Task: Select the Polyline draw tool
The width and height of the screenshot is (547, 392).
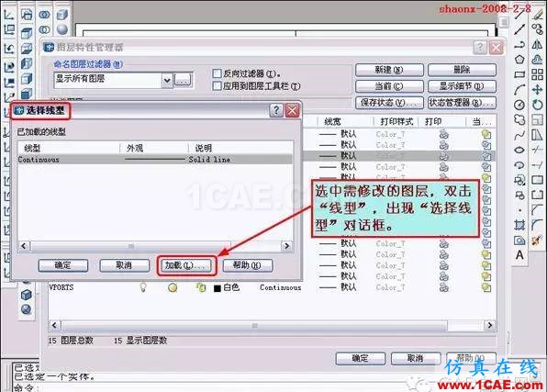Action: [x=519, y=45]
